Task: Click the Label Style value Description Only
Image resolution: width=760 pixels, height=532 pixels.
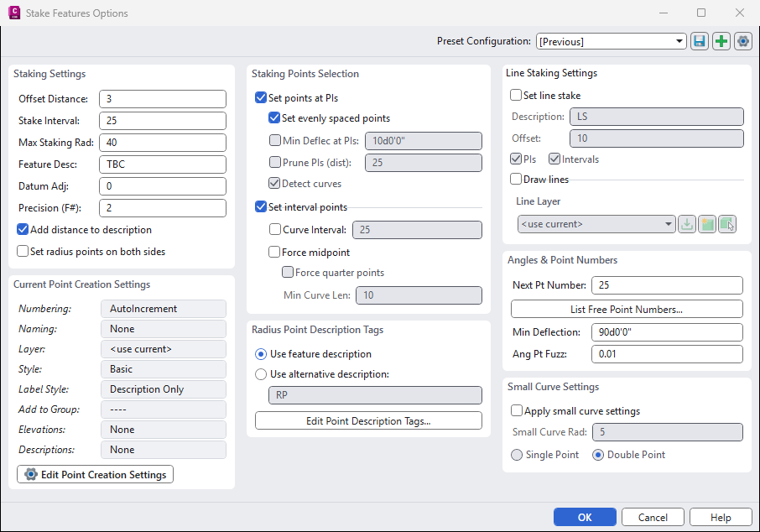Action: click(x=164, y=389)
